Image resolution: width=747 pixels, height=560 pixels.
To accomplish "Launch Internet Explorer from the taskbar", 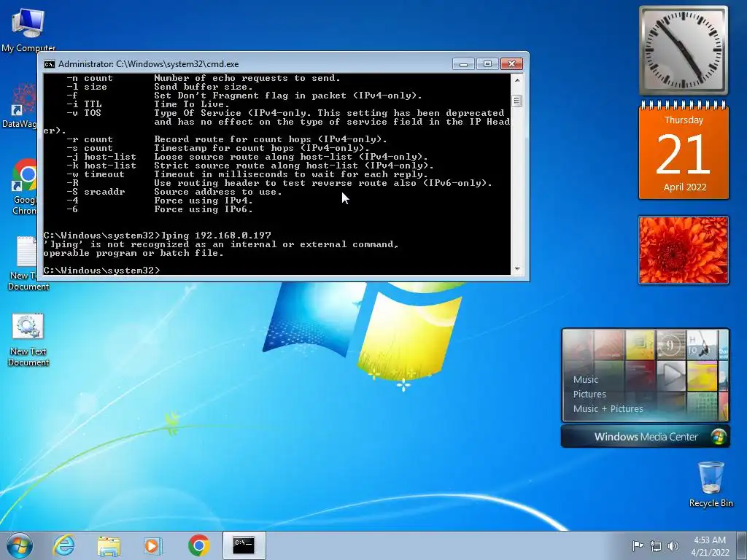I will point(64,545).
